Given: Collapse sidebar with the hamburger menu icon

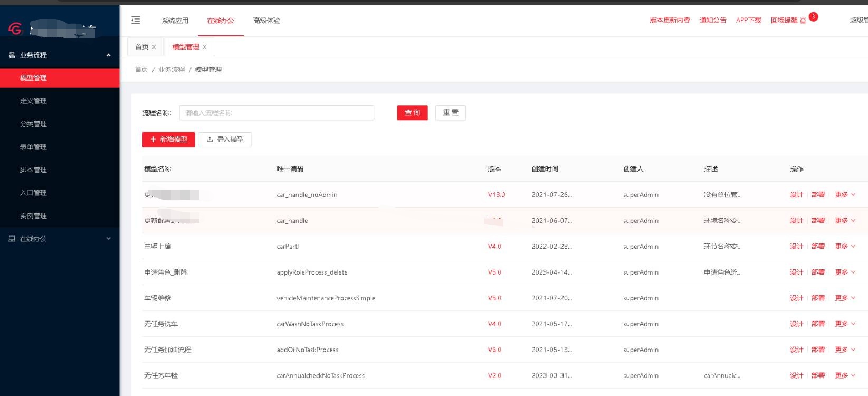Looking at the screenshot, I should (x=136, y=20).
